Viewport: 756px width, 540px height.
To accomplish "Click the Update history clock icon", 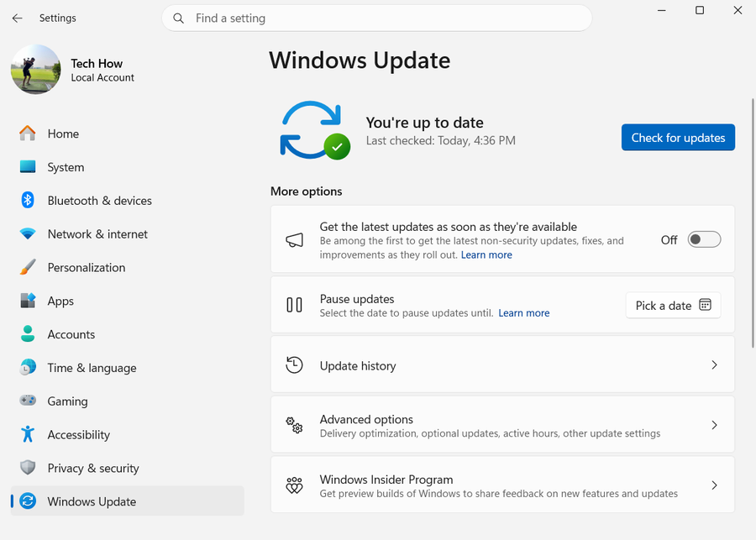I will (294, 365).
